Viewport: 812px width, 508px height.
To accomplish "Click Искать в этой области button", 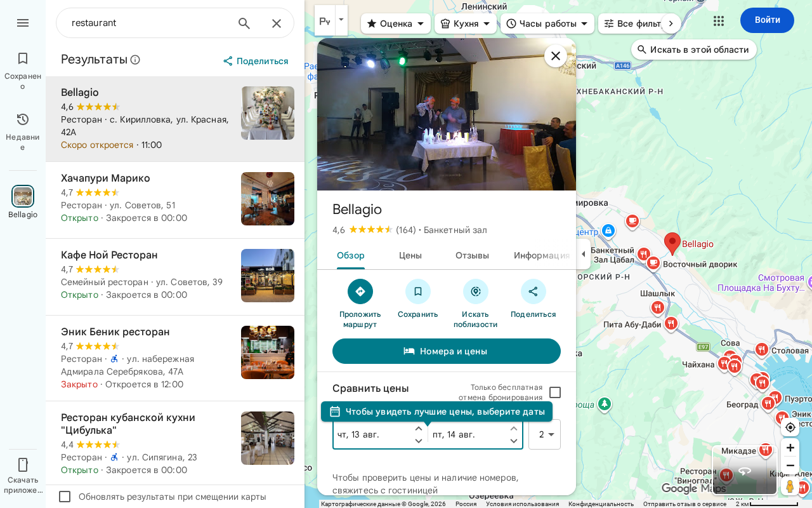I will (x=694, y=50).
